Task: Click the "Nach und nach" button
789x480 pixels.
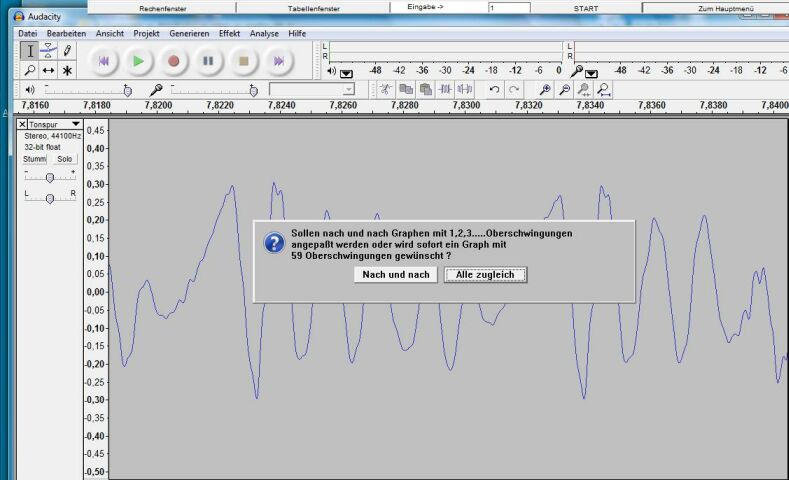Action: 395,275
